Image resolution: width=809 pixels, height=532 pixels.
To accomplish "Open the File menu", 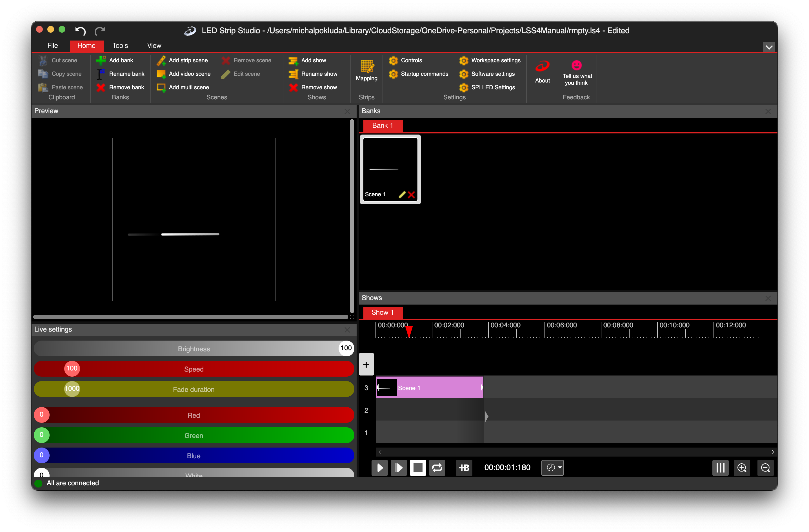I will coord(52,46).
